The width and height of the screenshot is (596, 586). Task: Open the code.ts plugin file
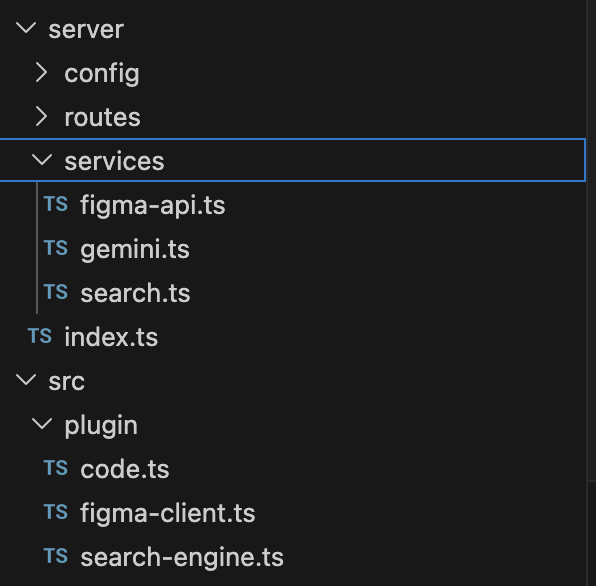(x=125, y=469)
